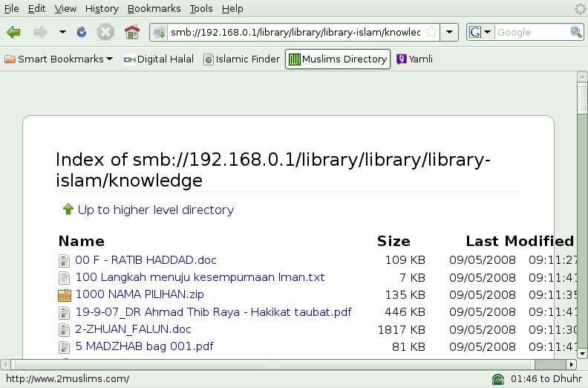Open the search engine selector dropdown
588x388 pixels.
[480, 32]
